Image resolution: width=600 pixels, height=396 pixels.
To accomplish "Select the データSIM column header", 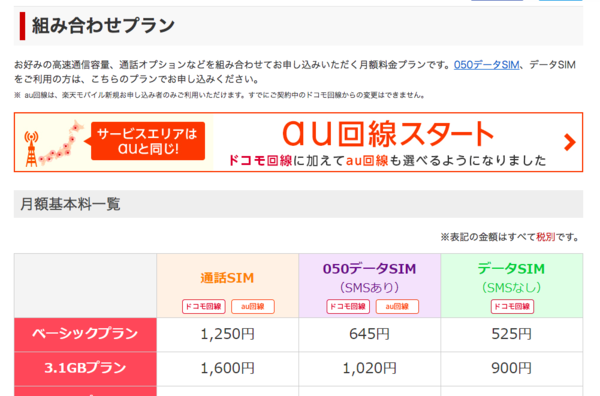I will [x=512, y=285].
